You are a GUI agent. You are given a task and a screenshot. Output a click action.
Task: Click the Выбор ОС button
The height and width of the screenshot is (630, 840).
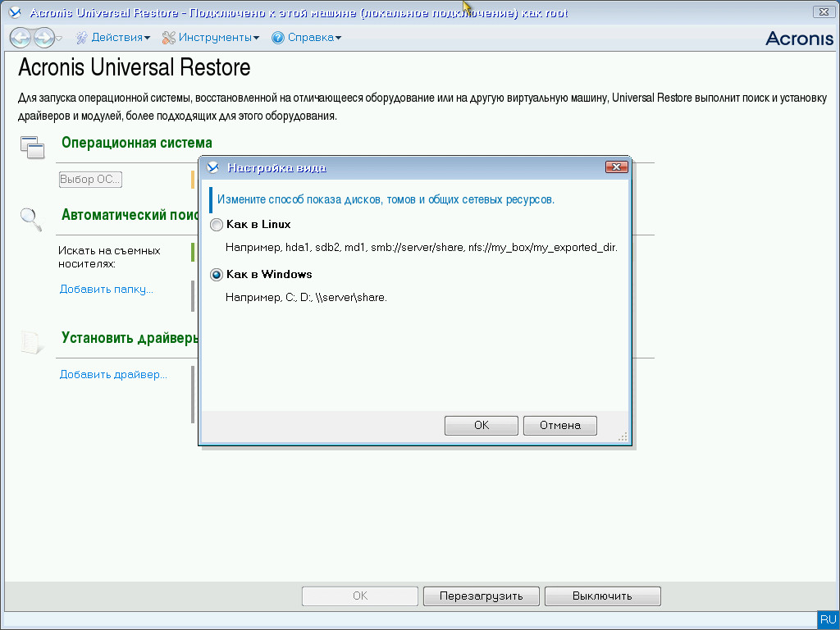(90, 179)
